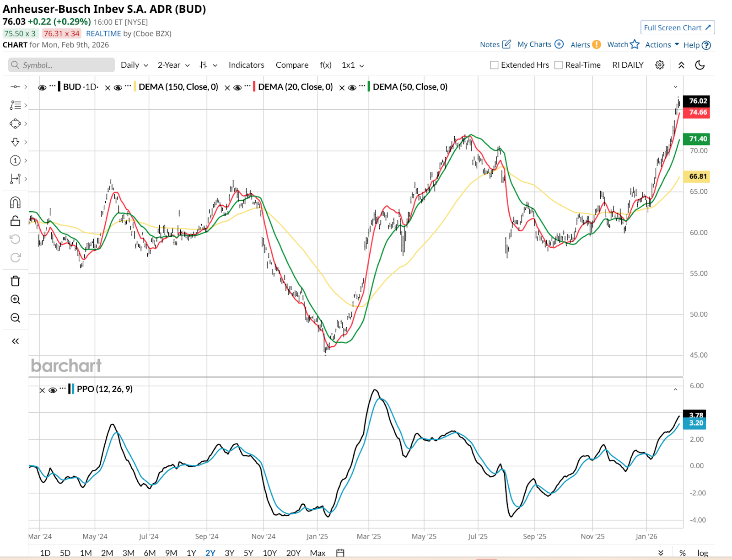732x560 pixels.
Task: Open the Help link
Action: 697,45
